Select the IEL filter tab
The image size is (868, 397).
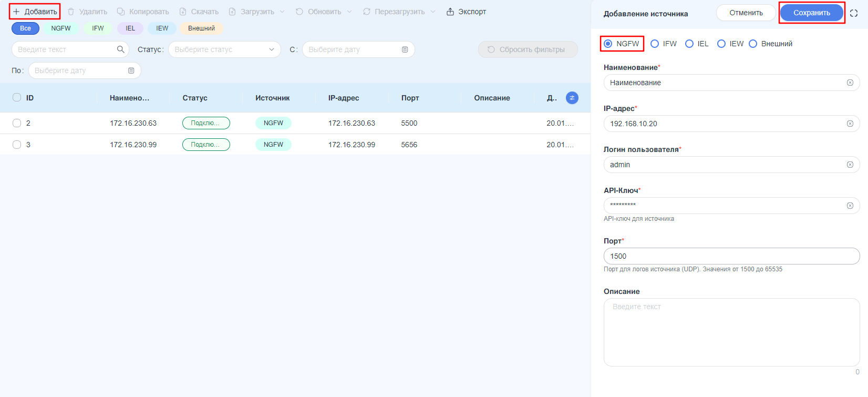[130, 28]
